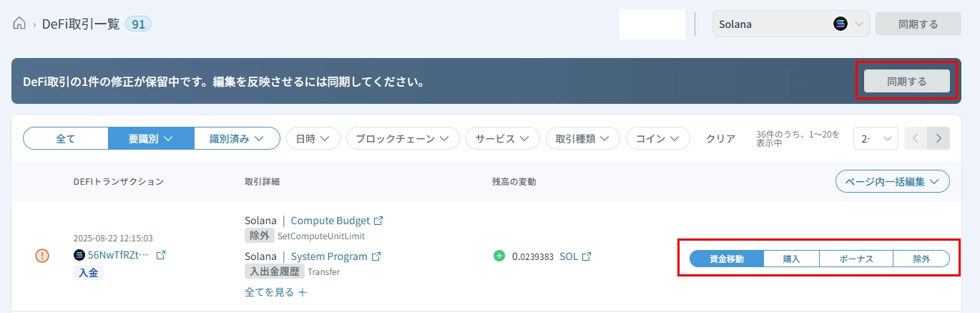Open transaction hash 56NwTfRZt link
The height and width of the screenshot is (313, 980).
pos(118,255)
